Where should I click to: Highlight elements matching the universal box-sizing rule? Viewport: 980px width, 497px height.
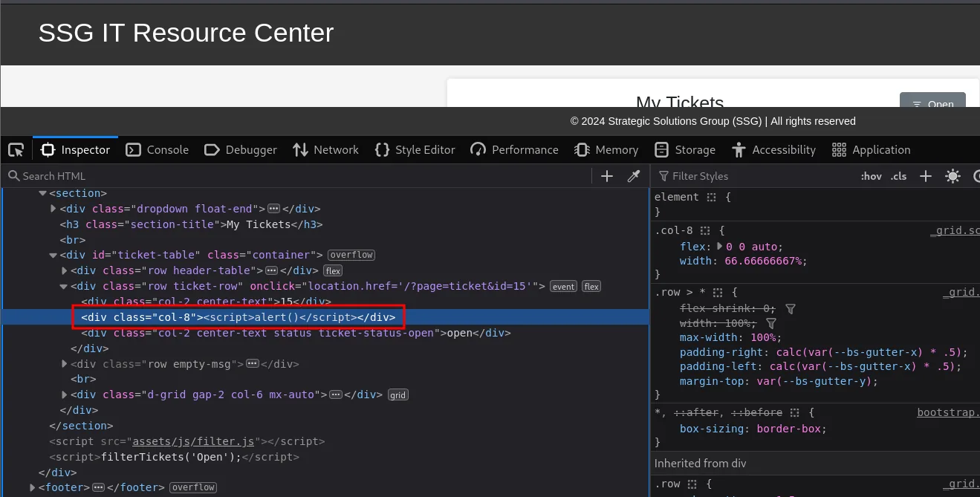(795, 413)
